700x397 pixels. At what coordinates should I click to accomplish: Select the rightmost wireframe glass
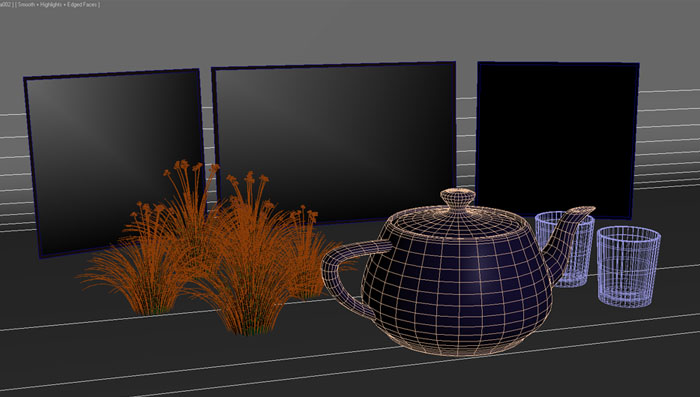click(628, 267)
